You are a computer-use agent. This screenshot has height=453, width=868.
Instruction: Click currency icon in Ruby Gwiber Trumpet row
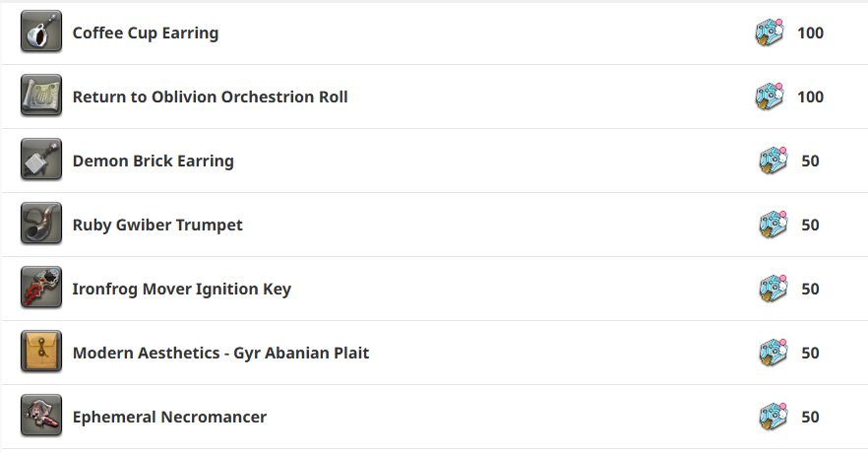(774, 225)
